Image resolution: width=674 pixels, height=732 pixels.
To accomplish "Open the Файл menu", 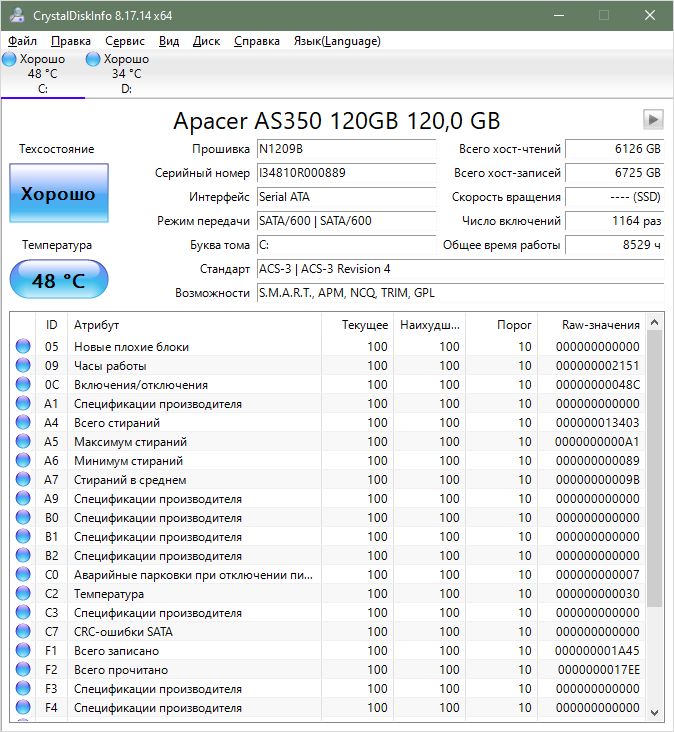I will (x=22, y=41).
